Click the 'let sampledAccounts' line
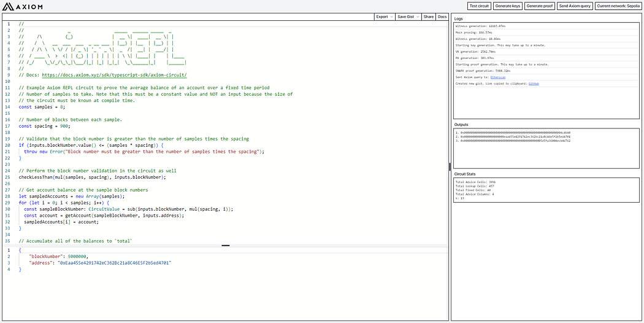The width and height of the screenshot is (644, 323). click(72, 197)
